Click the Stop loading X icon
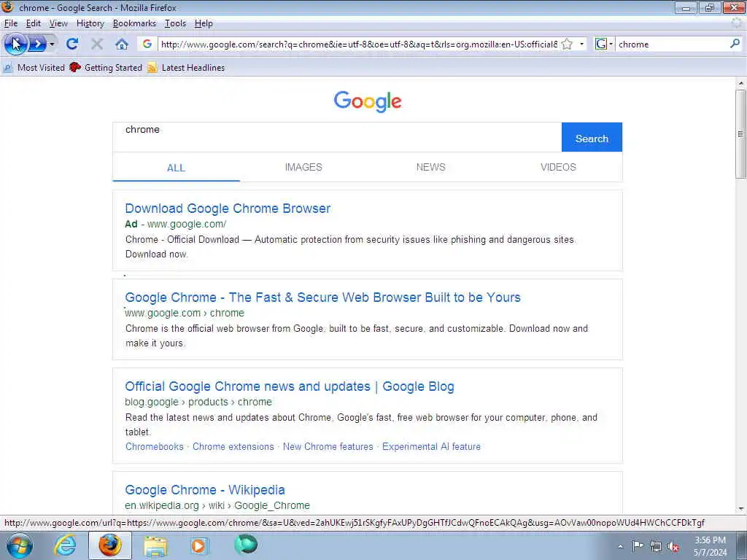Image resolution: width=747 pixels, height=560 pixels. [x=97, y=44]
